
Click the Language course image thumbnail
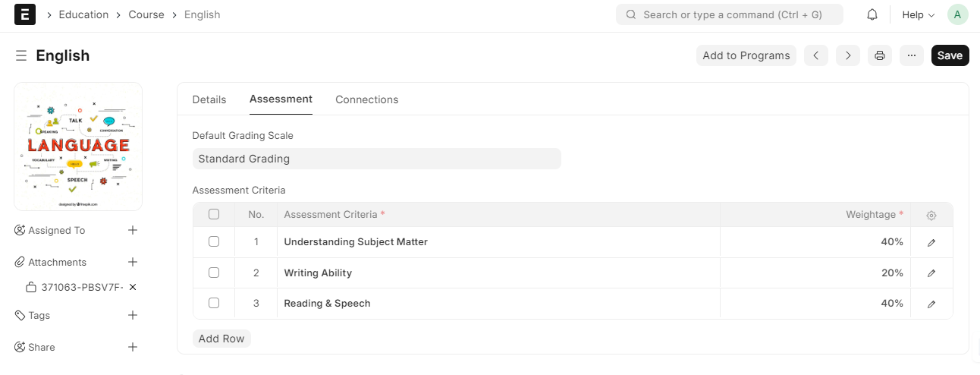pos(78,146)
